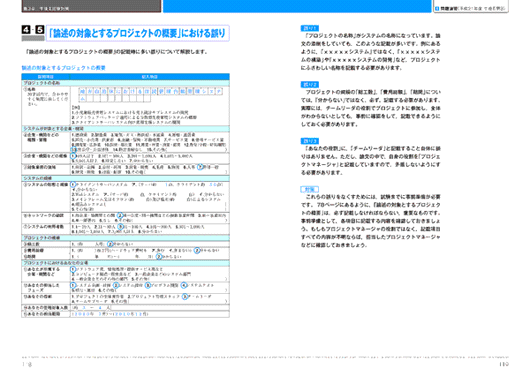This screenshot has width=530, height=376.
Task: Click the table section row プロジェクトの規模
Action: click(x=125, y=238)
